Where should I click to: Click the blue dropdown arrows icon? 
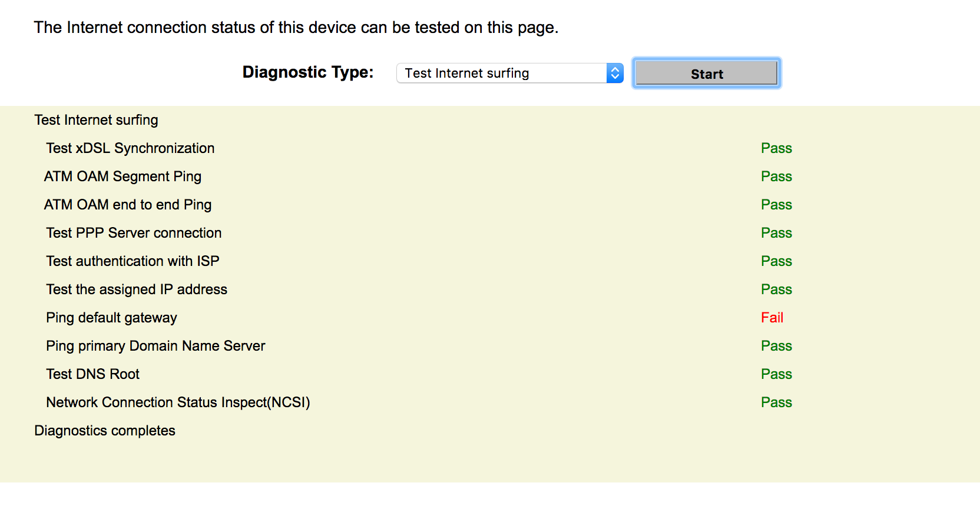[x=615, y=73]
